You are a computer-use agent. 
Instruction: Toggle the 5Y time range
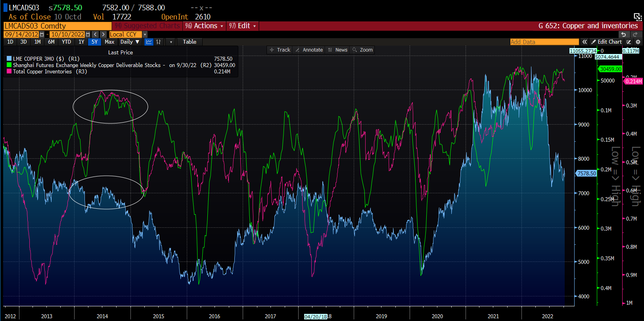tap(94, 42)
